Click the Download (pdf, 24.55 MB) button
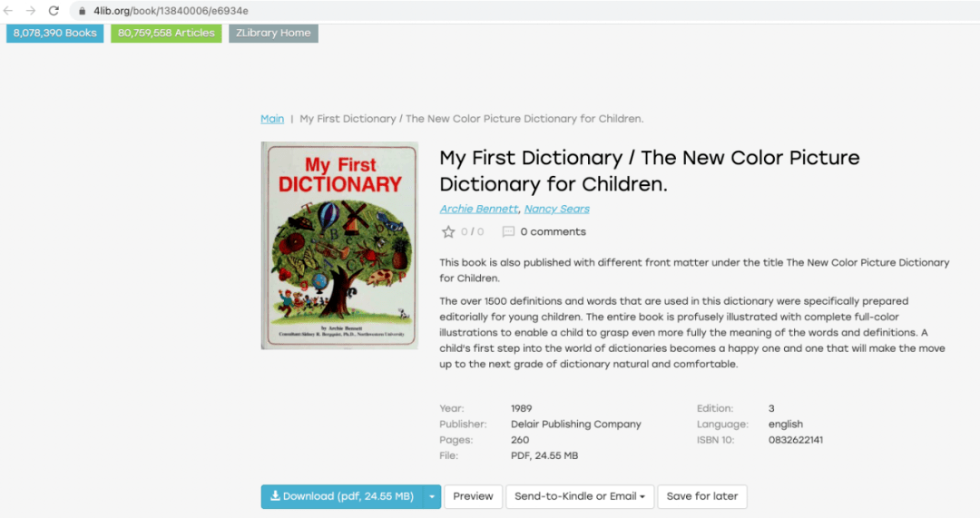This screenshot has height=518, width=980. 342,497
